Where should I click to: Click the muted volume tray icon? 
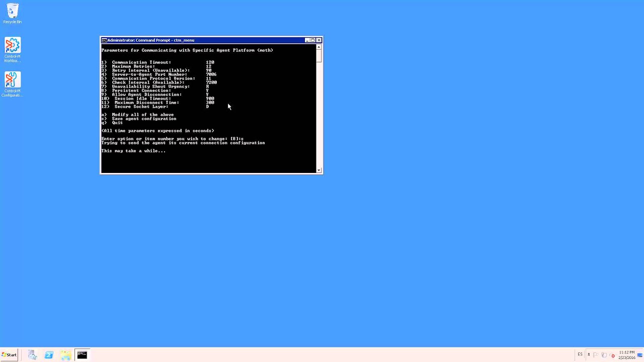(x=612, y=355)
